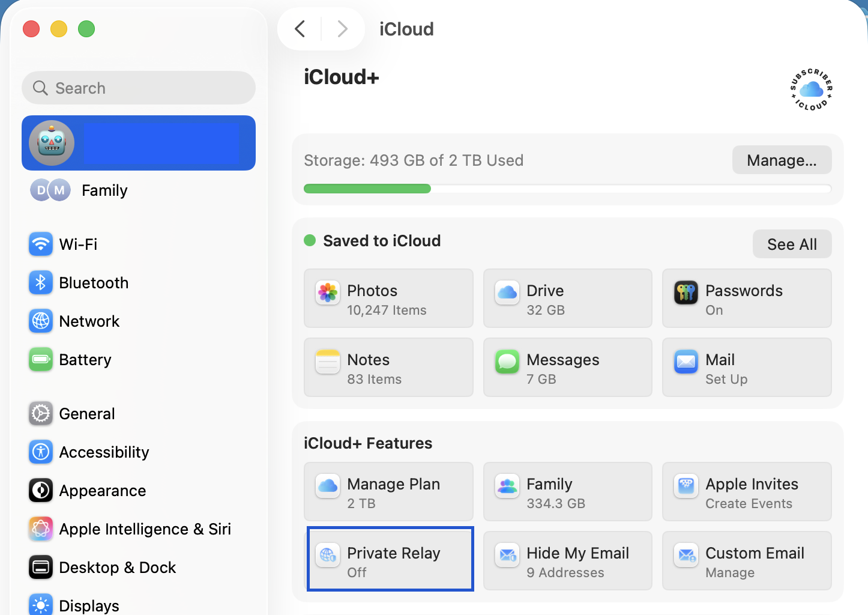Screen dimensions: 868x615
Task: Click the "83 Items" notes count
Action: tap(375, 380)
